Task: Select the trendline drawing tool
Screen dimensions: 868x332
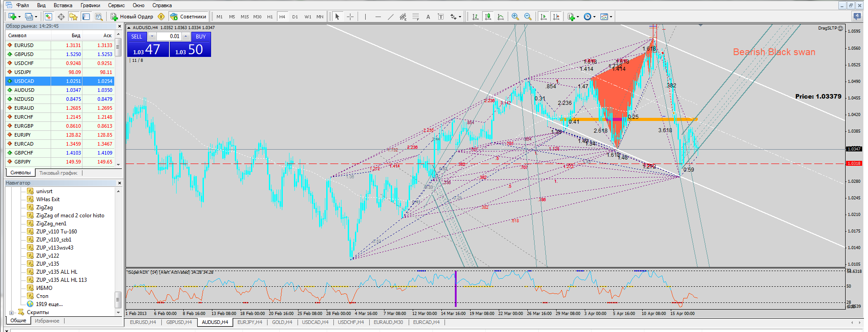Action: click(x=391, y=17)
